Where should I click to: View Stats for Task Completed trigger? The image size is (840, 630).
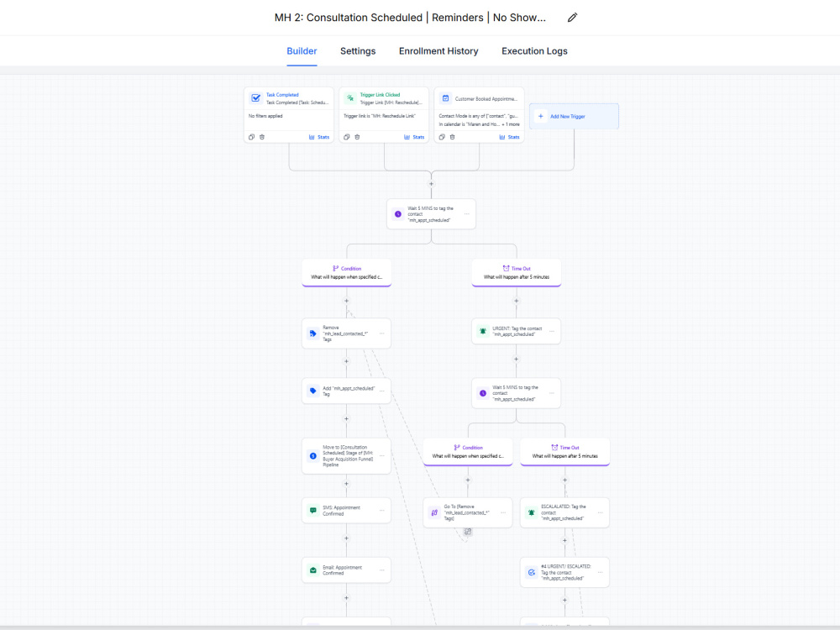point(319,137)
